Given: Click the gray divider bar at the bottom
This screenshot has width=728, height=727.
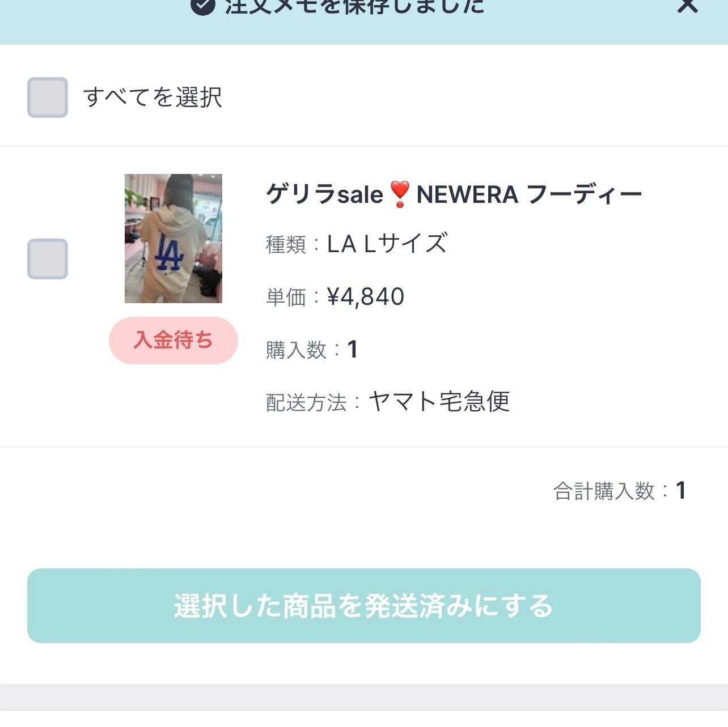Looking at the screenshot, I should point(364,697).
